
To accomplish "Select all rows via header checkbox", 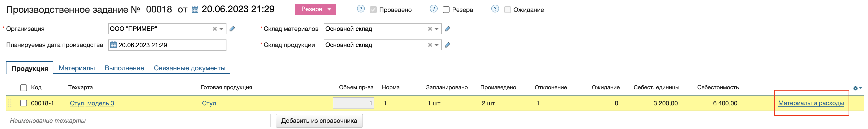I will 24,88.
